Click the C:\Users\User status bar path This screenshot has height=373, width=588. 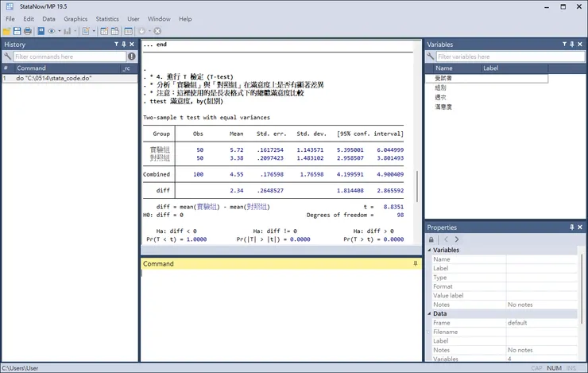20,368
